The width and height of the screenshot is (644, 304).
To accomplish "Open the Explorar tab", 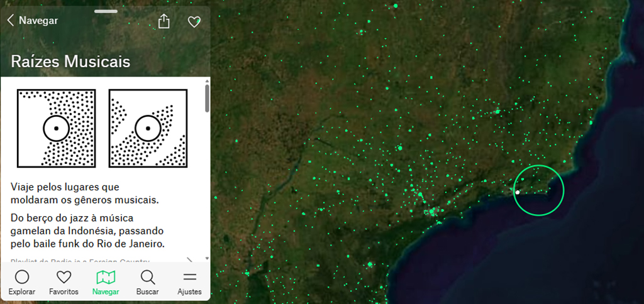I will 22,282.
